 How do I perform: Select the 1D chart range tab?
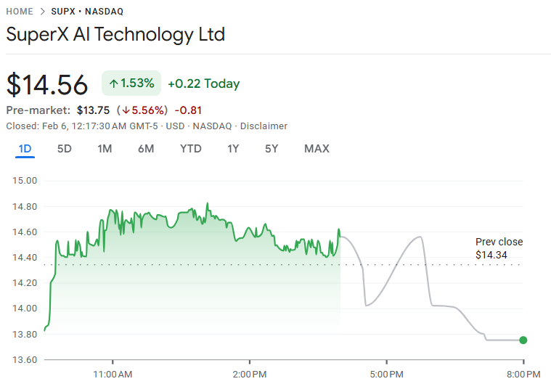point(25,149)
